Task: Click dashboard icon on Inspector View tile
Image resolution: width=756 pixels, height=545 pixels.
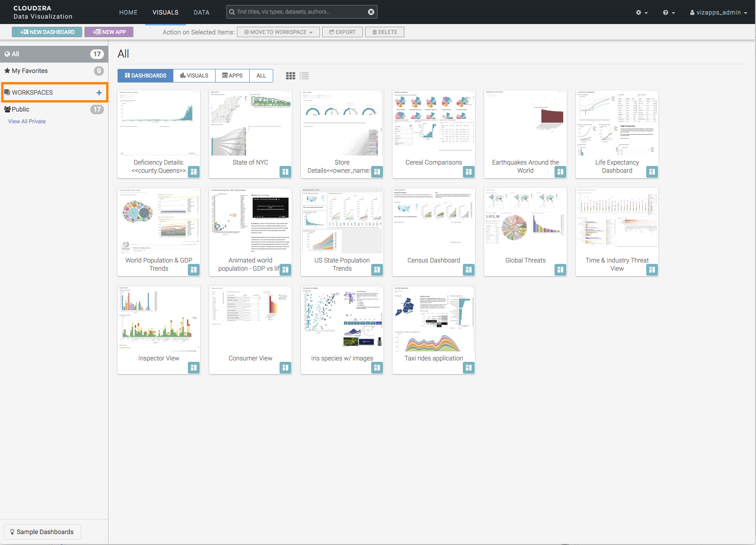Action: pyautogui.click(x=194, y=368)
